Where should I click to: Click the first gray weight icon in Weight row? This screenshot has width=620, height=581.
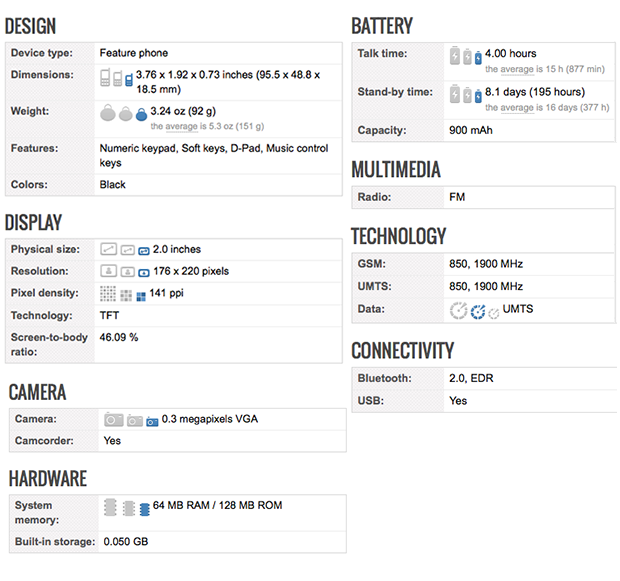[107, 114]
